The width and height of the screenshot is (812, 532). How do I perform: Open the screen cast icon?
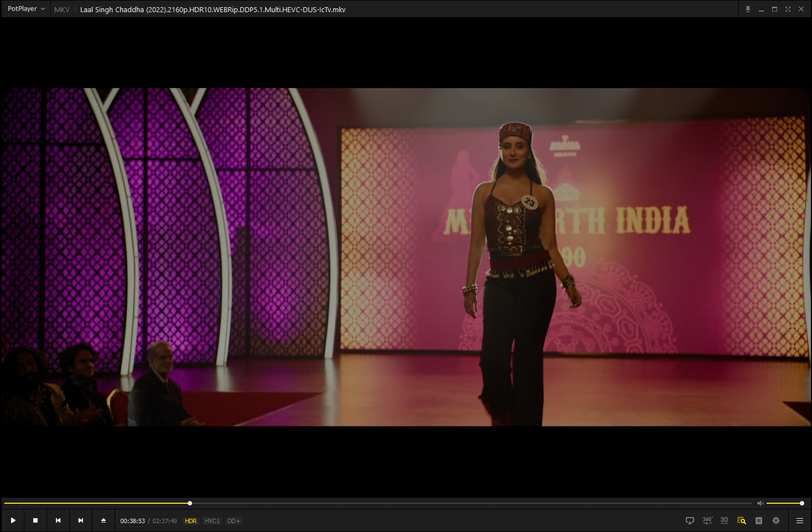[690, 520]
